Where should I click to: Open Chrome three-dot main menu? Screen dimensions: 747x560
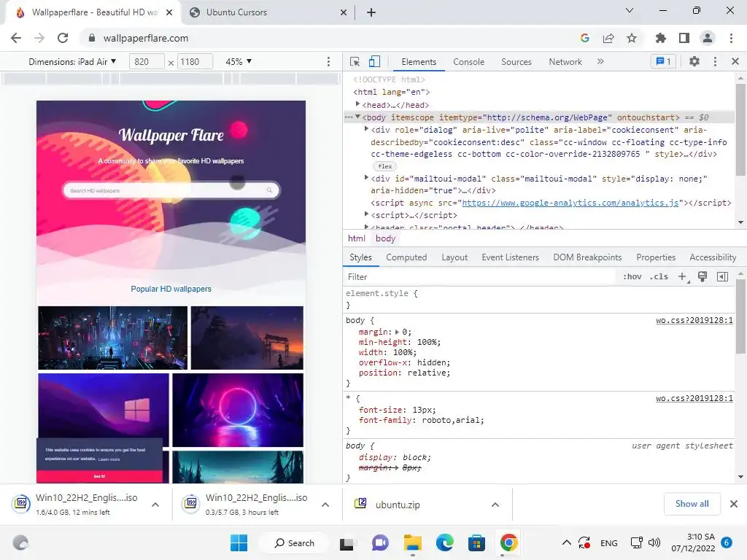[x=731, y=38]
